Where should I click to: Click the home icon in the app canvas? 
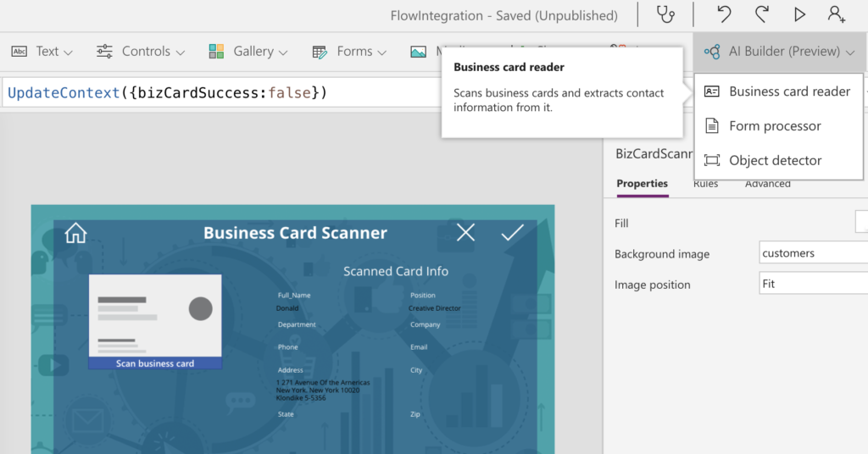75,233
